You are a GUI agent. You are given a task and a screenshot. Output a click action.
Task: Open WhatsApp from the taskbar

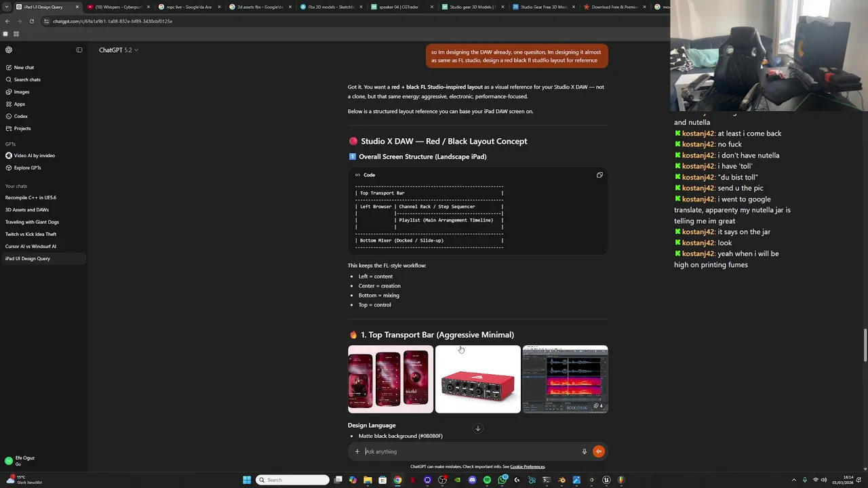[x=502, y=480]
